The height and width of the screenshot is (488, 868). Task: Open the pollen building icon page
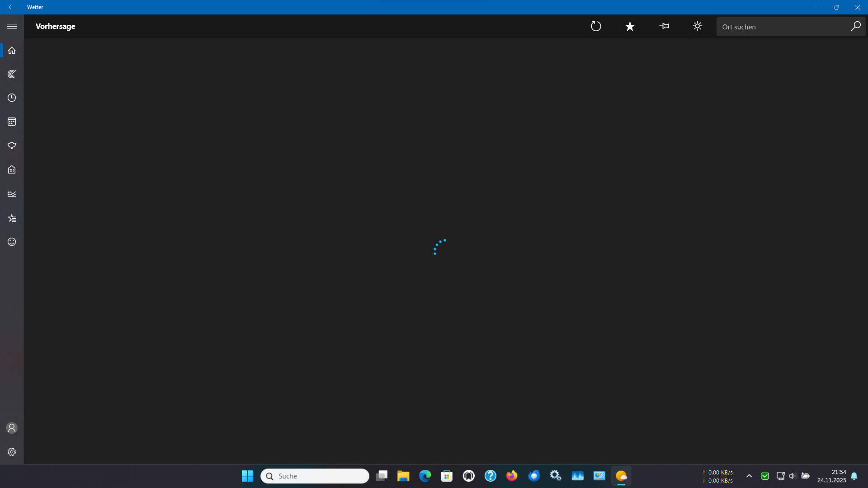click(x=12, y=170)
